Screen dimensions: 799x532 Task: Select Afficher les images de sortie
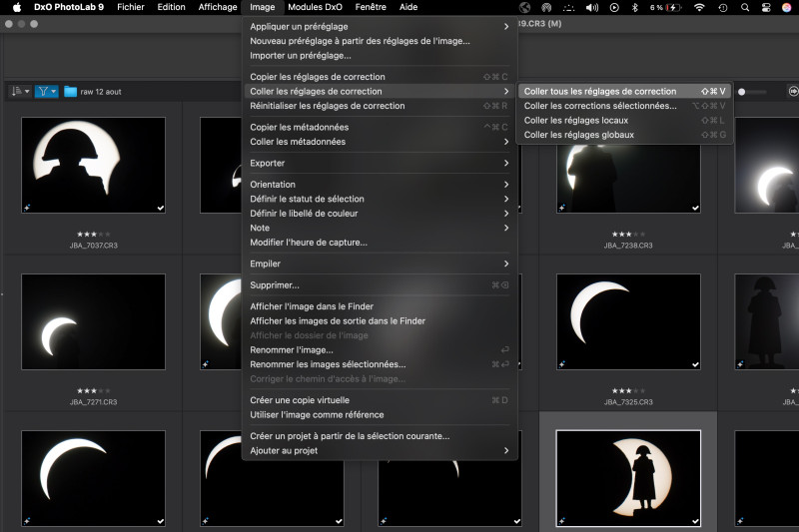380,321
